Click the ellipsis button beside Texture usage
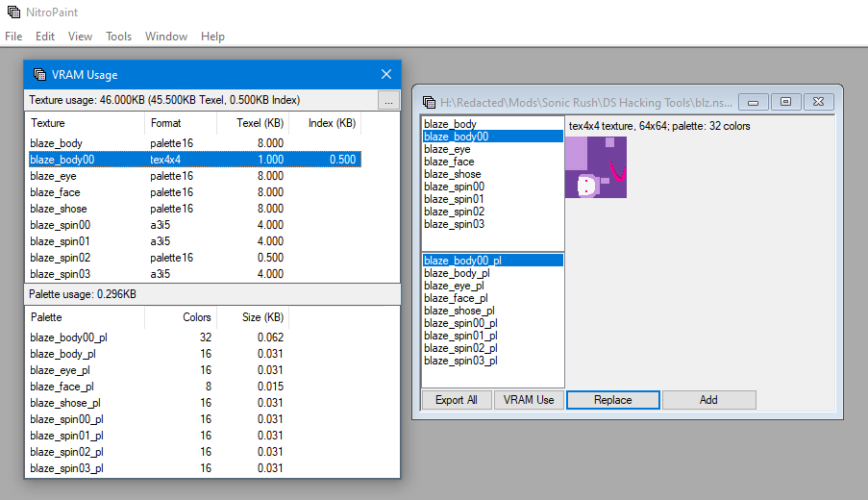868x500 pixels. pos(388,100)
